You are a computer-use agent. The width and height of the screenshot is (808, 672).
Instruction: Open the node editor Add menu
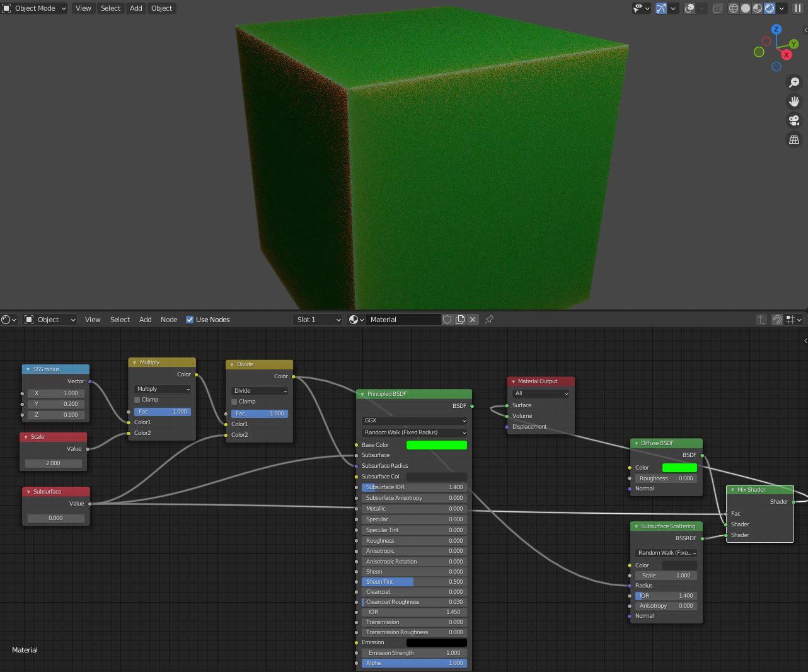145,320
